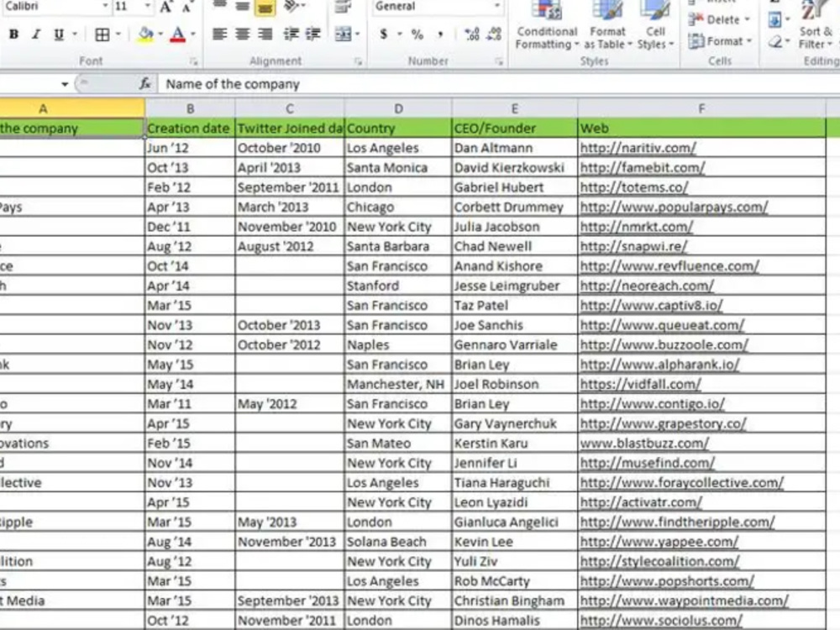Open the http://neoreach.com/ link
This screenshot has width=840, height=630.
pyautogui.click(x=647, y=286)
